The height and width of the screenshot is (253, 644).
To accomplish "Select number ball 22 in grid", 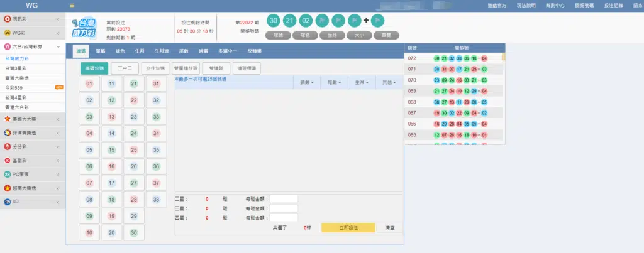I will 133,100.
